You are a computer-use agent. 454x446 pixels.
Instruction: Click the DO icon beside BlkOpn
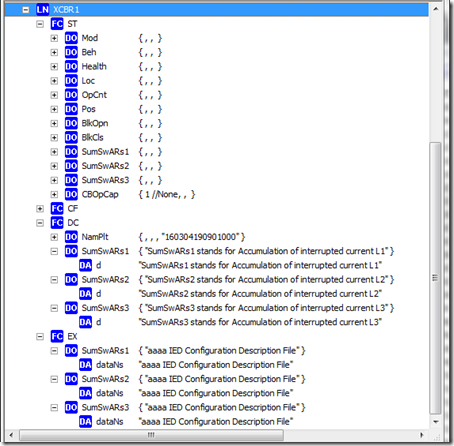pyautogui.click(x=71, y=123)
